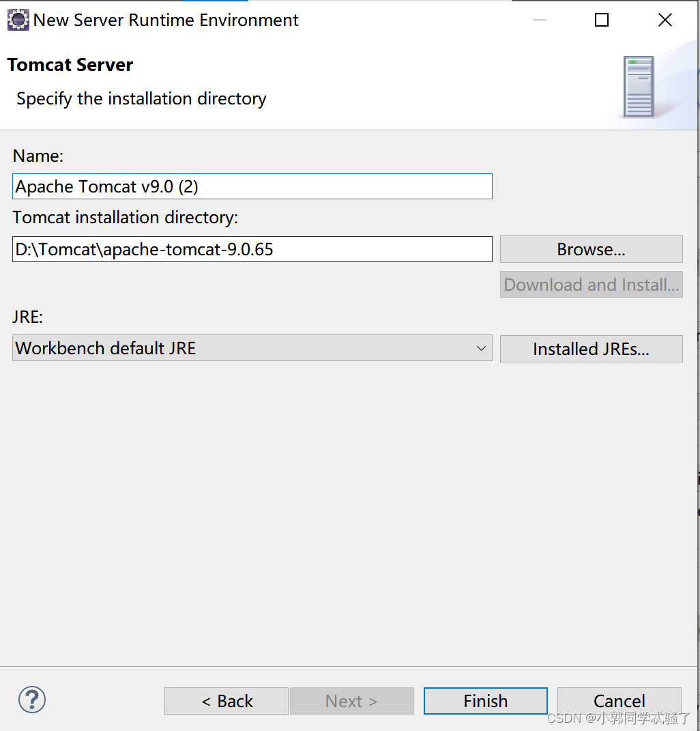Click the disabled Next > button
Viewport: 700px width, 731px height.
(x=351, y=701)
